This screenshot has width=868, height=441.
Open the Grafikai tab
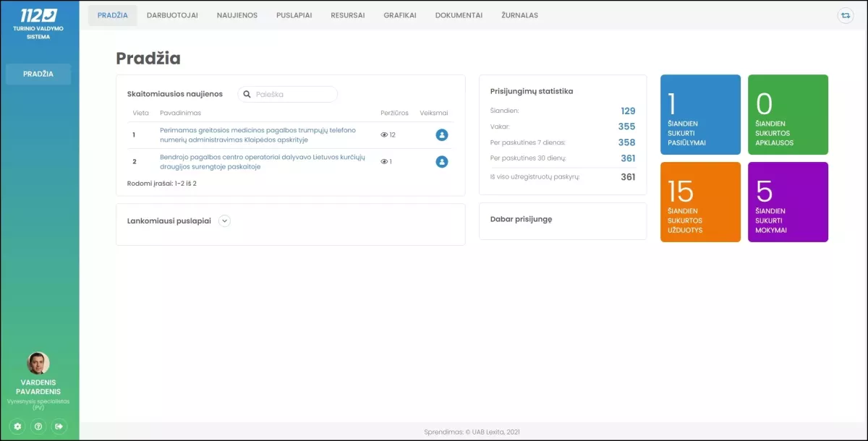pos(400,15)
